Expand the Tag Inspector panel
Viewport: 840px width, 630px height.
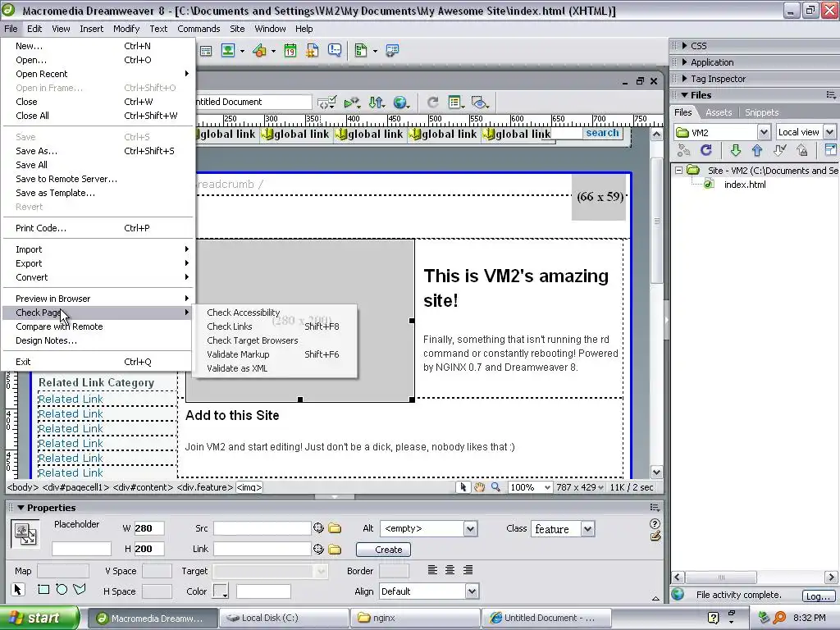coord(685,79)
